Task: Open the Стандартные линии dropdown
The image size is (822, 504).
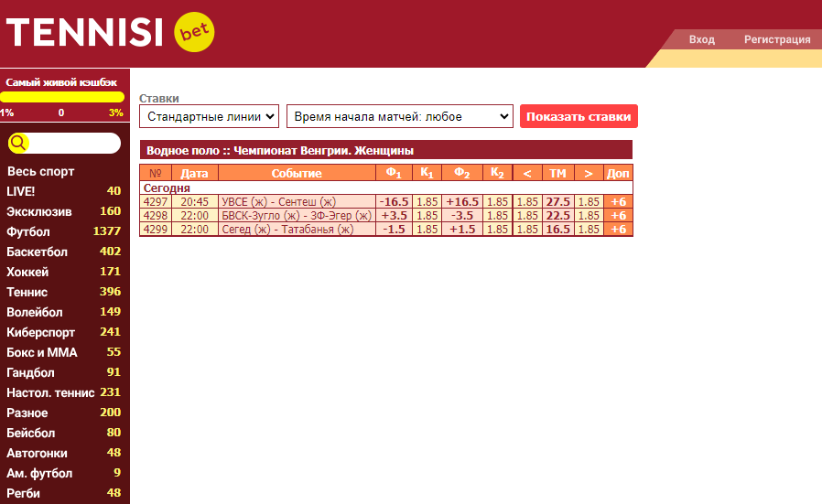Action: tap(210, 116)
